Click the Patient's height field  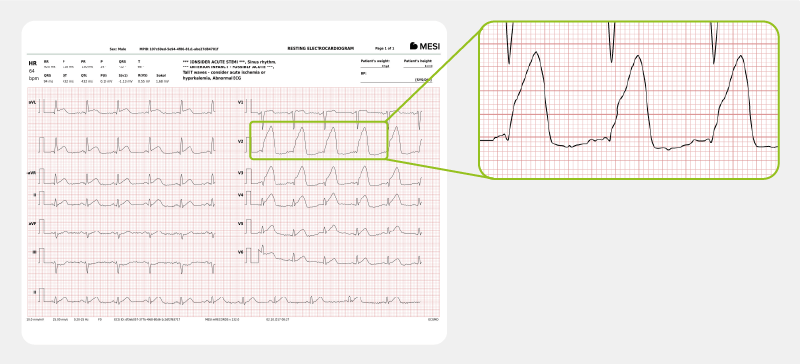417,63
